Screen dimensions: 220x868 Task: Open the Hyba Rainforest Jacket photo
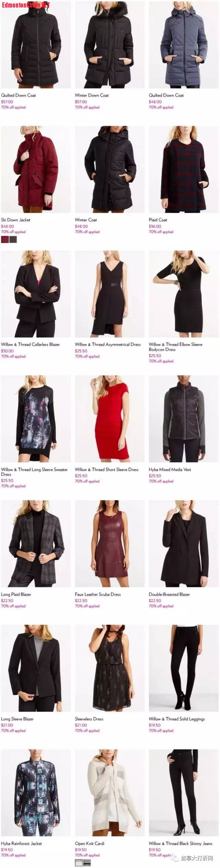[36, 793]
